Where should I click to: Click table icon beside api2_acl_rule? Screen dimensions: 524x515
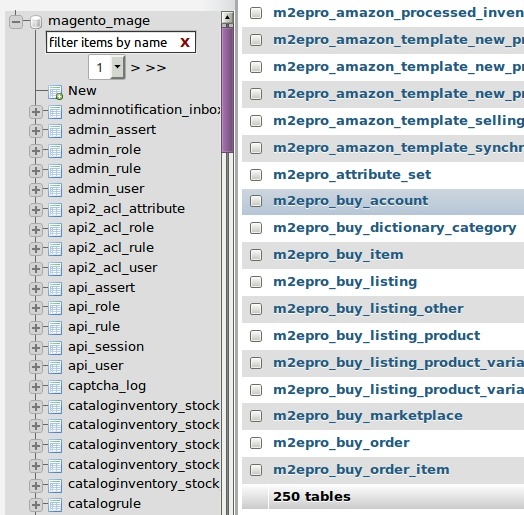tap(55, 249)
